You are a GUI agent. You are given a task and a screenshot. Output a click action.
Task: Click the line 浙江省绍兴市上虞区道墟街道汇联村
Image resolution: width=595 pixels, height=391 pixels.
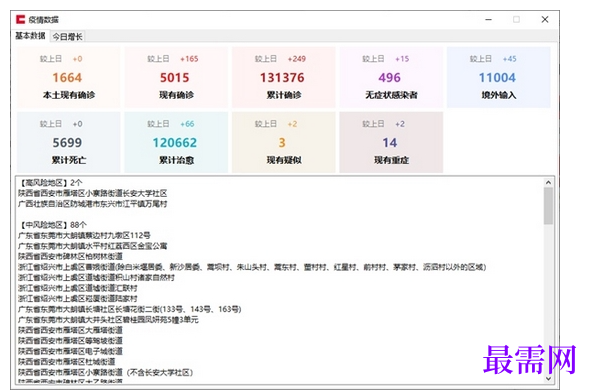coord(77,288)
